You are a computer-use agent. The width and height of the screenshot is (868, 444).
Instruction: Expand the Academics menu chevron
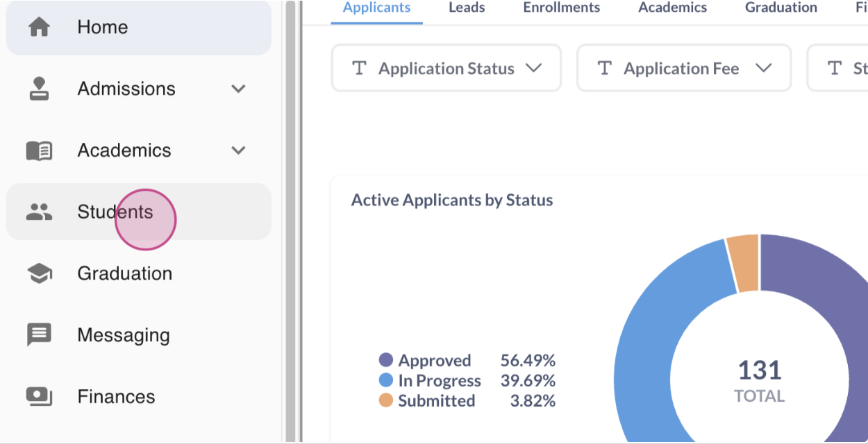[238, 151]
